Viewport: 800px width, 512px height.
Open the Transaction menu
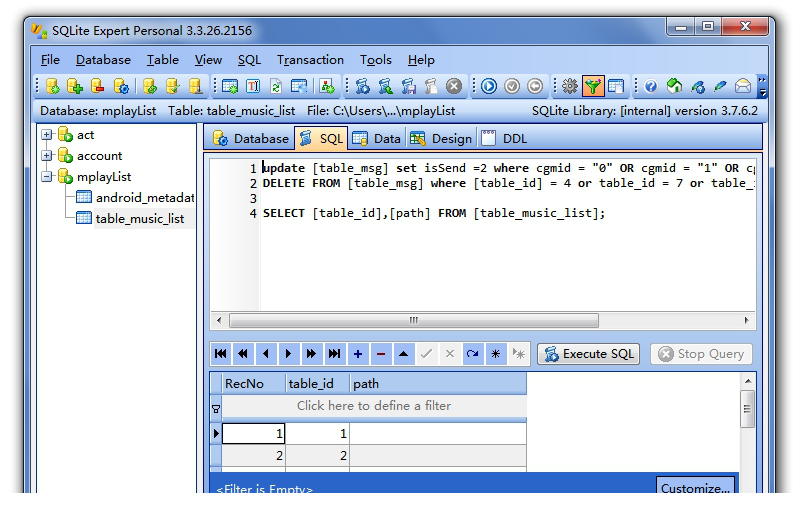pyautogui.click(x=310, y=60)
